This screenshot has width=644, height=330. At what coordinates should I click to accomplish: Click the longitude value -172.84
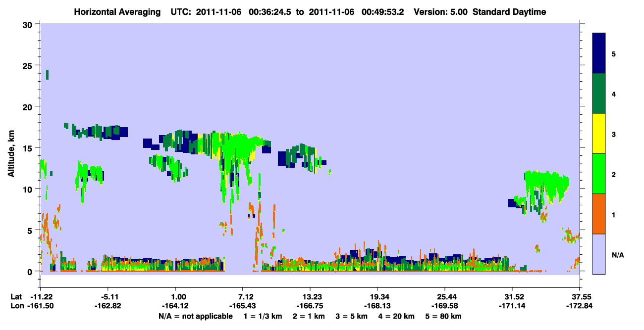[580, 306]
